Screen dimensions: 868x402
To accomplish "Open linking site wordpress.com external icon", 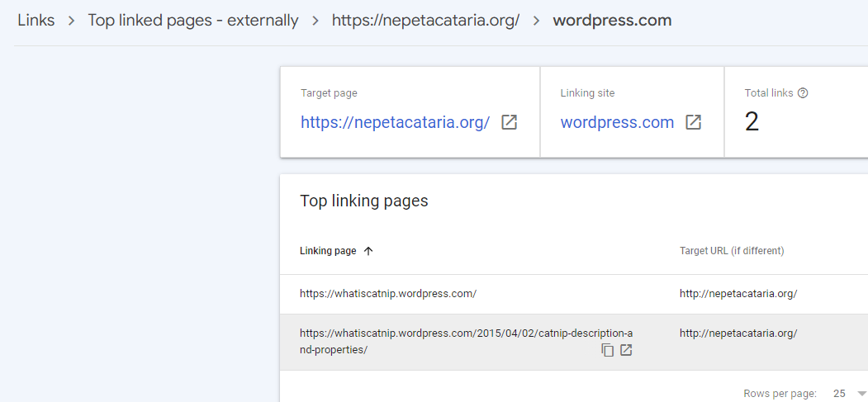I will pos(694,122).
